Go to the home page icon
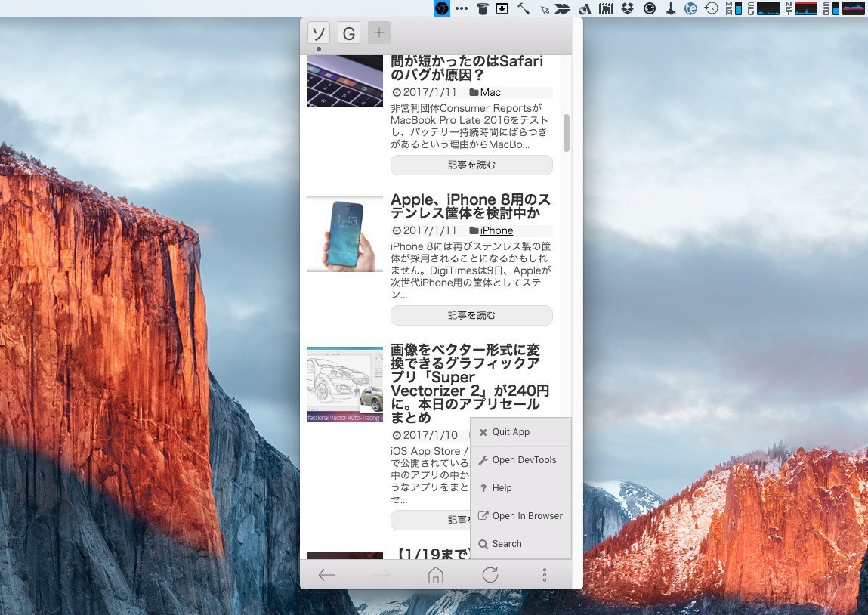The width and height of the screenshot is (868, 615). click(x=435, y=576)
